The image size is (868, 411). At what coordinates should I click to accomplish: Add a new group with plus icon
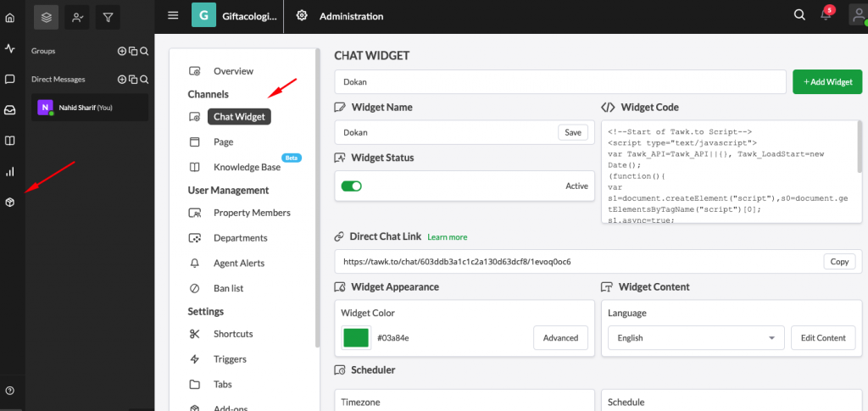(122, 51)
